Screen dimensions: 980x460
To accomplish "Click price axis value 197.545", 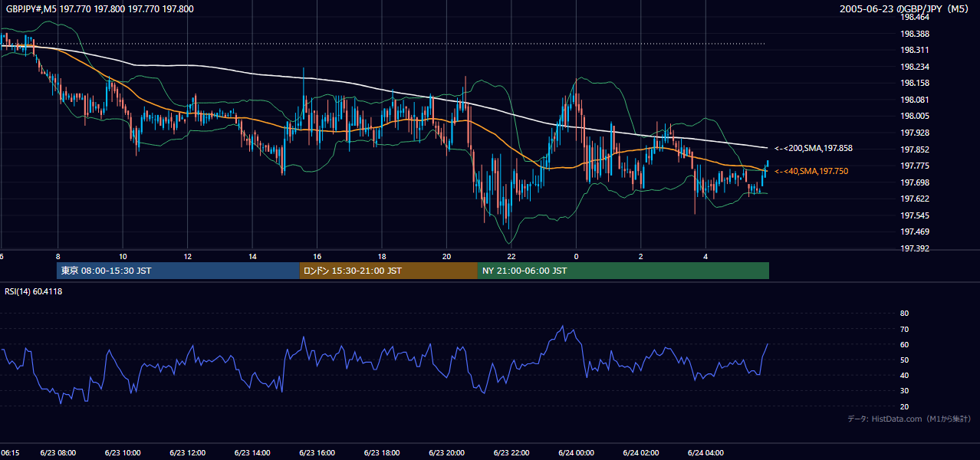I will [x=916, y=215].
